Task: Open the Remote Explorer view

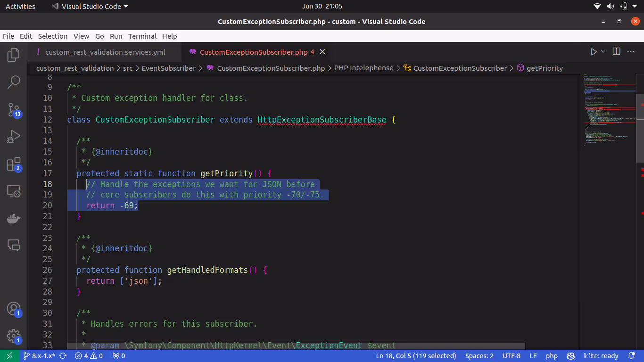Action: tap(14, 191)
